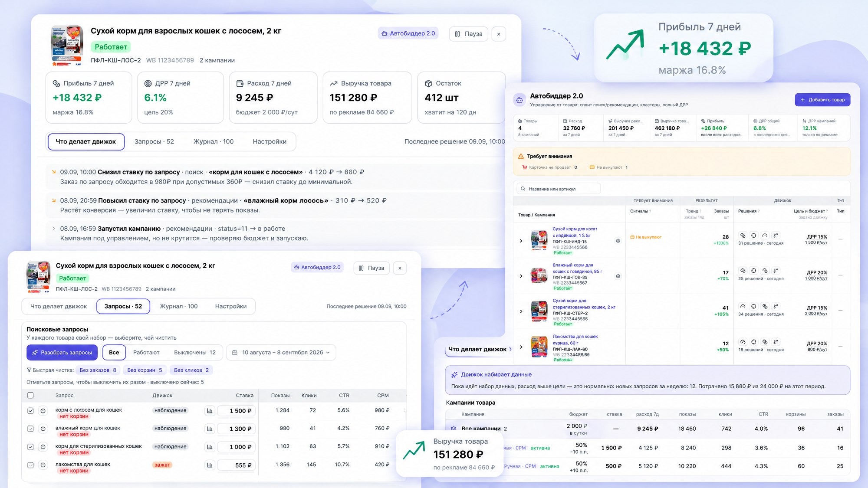Click power icon in "лакомства для кошек" query row
The width and height of the screenshot is (868, 488).
pos(43,465)
